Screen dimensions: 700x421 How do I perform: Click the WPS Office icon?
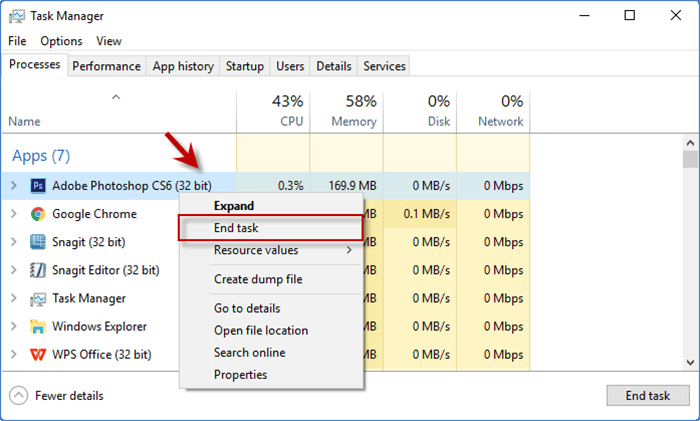pyautogui.click(x=38, y=354)
